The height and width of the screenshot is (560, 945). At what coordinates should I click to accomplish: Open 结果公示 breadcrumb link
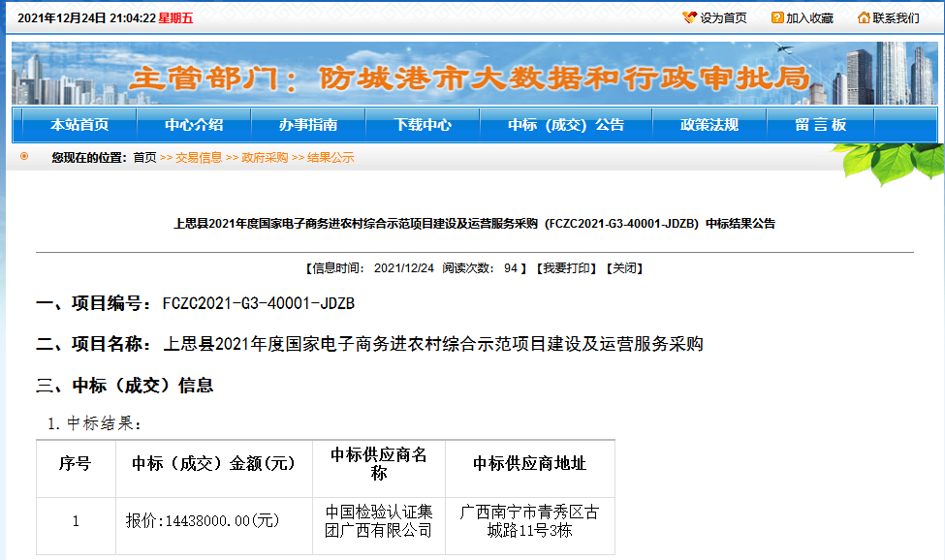point(331,158)
